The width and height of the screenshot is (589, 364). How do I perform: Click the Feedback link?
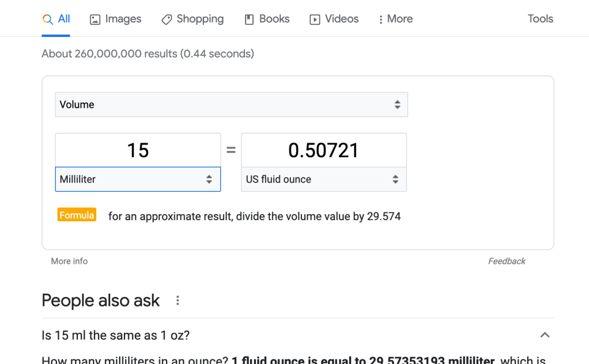click(x=507, y=261)
